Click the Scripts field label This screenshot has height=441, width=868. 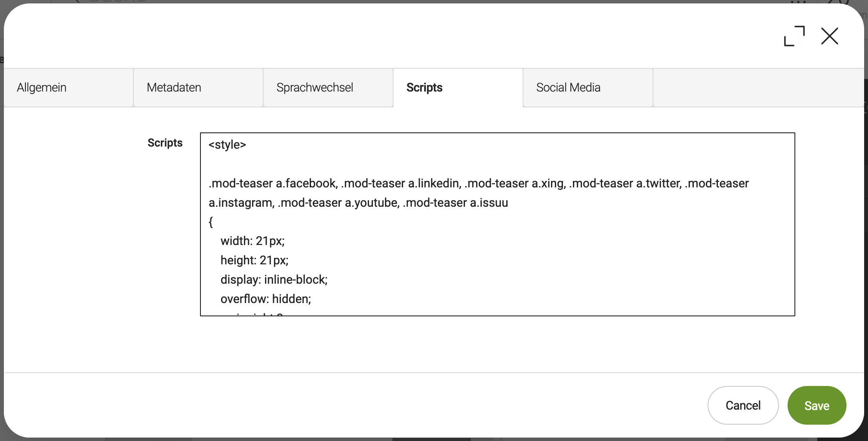pos(165,143)
